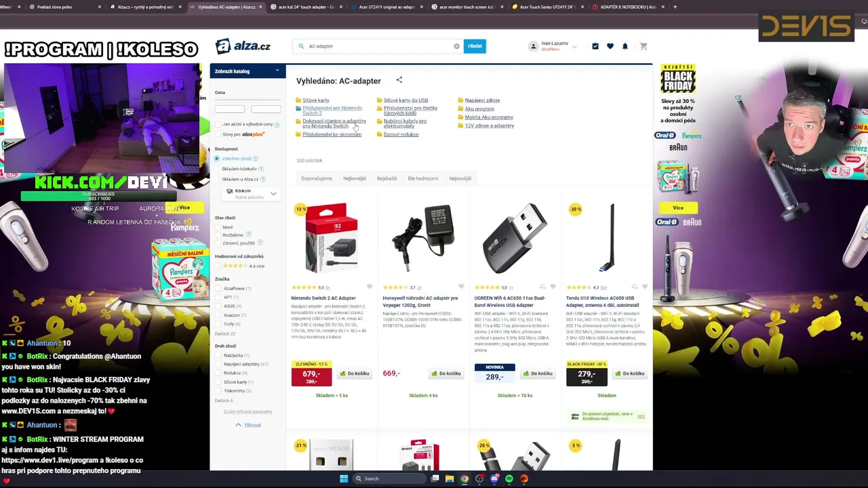
Task: Click the Windows Start icon in the taskbar
Action: coord(344,479)
